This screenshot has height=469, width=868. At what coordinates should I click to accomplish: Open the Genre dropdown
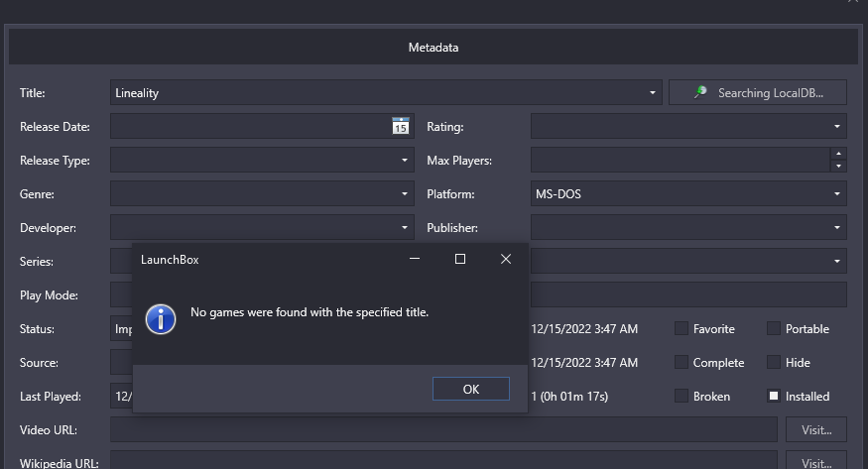(404, 194)
